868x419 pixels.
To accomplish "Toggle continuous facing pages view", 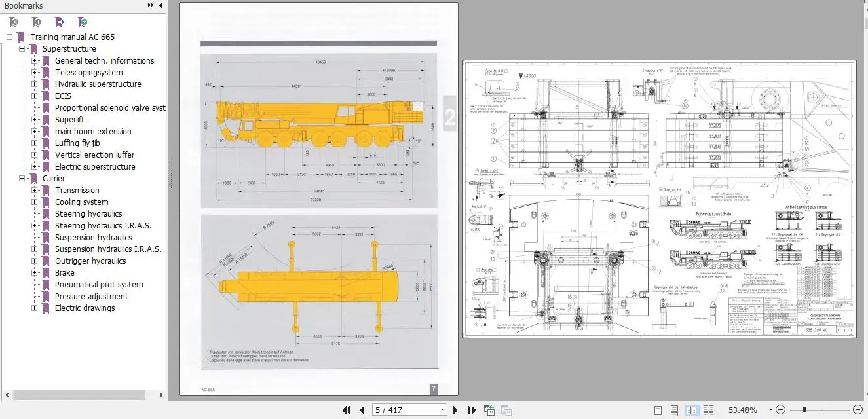I will tap(709, 410).
